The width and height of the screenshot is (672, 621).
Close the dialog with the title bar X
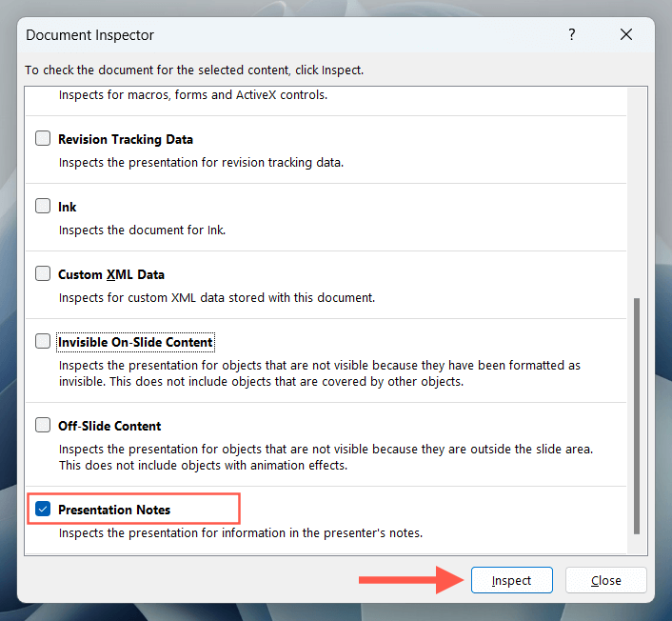click(x=626, y=34)
